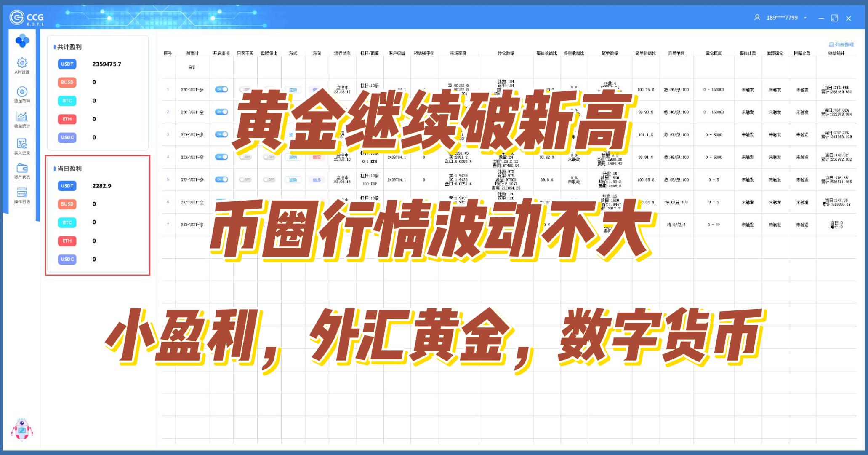868x455 pixels.
Task: Open the API设置 gear icon
Action: [22, 63]
